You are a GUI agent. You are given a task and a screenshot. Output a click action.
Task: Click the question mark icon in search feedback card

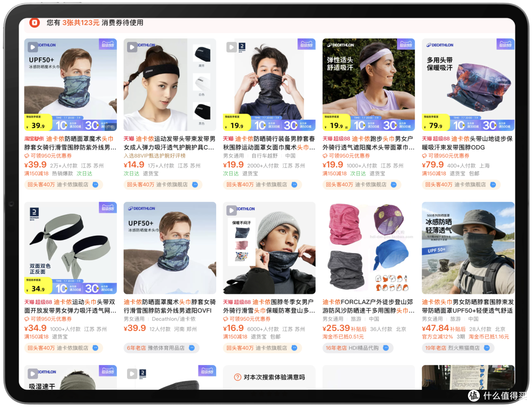238,377
